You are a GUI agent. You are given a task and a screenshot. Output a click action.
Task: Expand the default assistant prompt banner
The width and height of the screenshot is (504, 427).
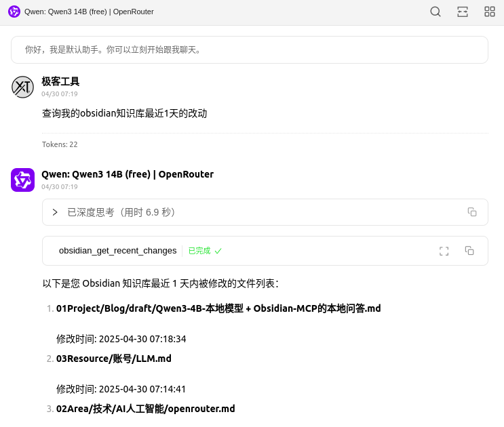249,49
